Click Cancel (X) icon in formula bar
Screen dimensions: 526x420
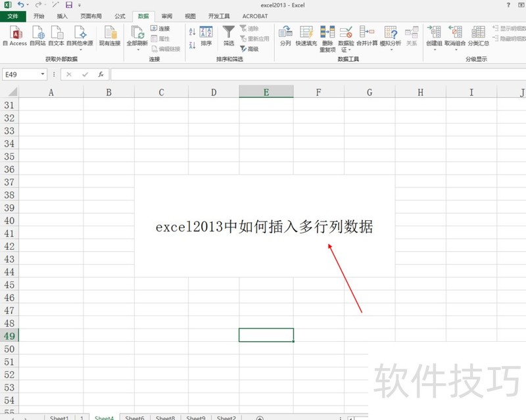[x=69, y=74]
